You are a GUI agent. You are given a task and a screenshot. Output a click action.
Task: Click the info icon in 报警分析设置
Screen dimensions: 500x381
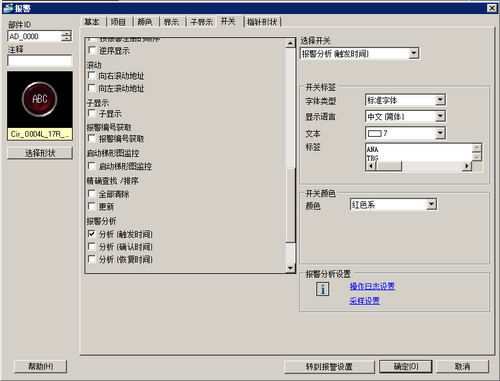tap(322, 289)
